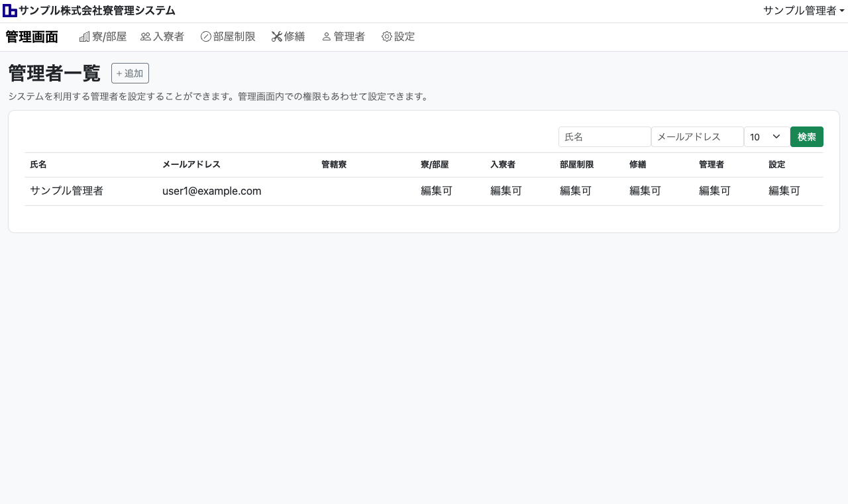This screenshot has height=504, width=848.
Task: Click the サンプル株式会社寮管理システム title text
Action: [97, 11]
